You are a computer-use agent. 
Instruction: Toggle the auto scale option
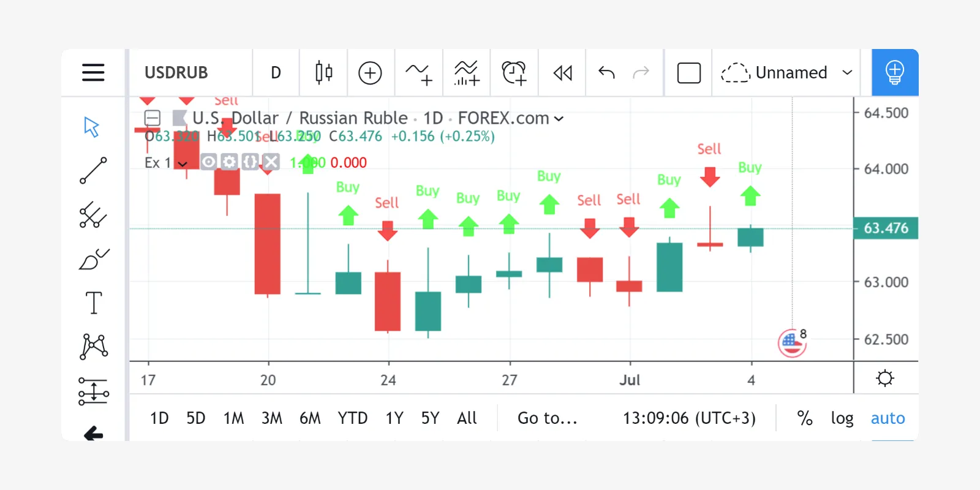[x=888, y=418]
